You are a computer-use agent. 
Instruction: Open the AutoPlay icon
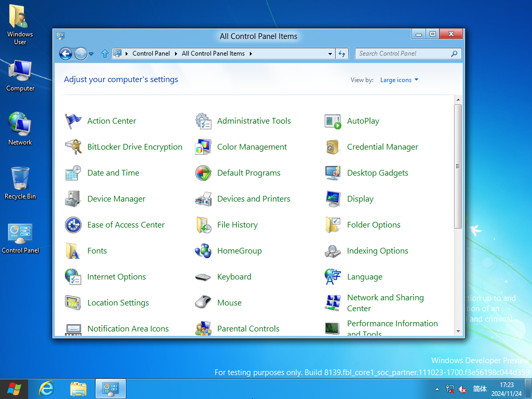pos(333,121)
